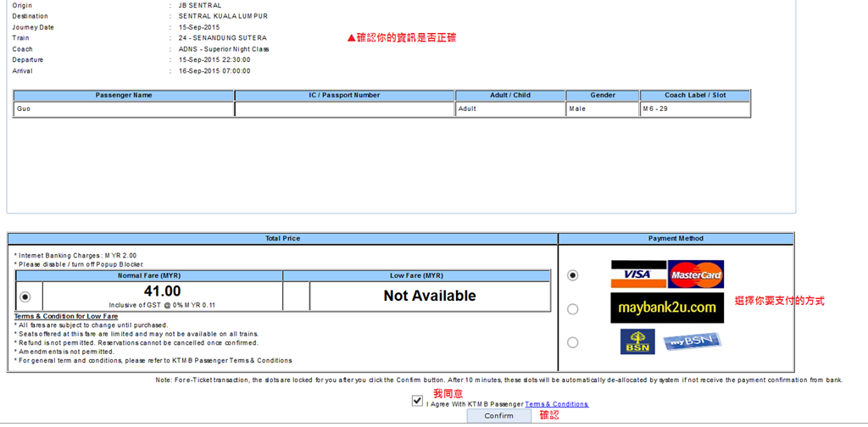The image size is (868, 427).
Task: Click the For e-Ticket transaction note
Action: (498, 380)
